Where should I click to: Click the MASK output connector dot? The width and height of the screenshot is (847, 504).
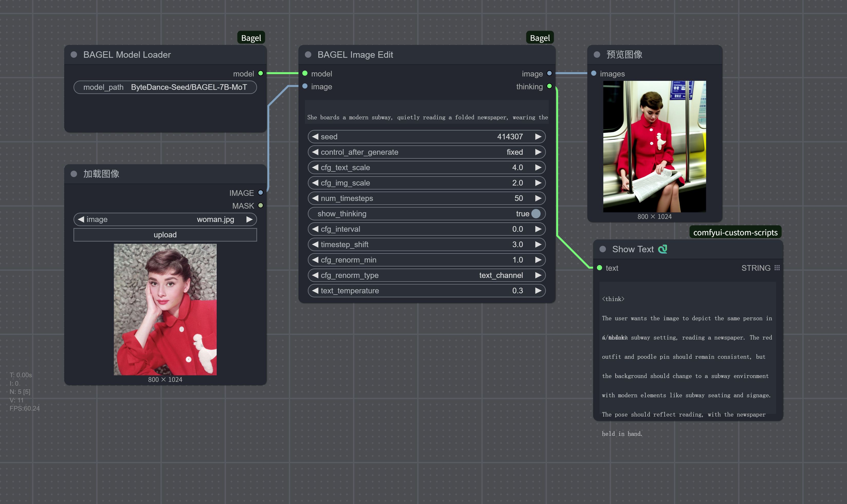point(261,206)
